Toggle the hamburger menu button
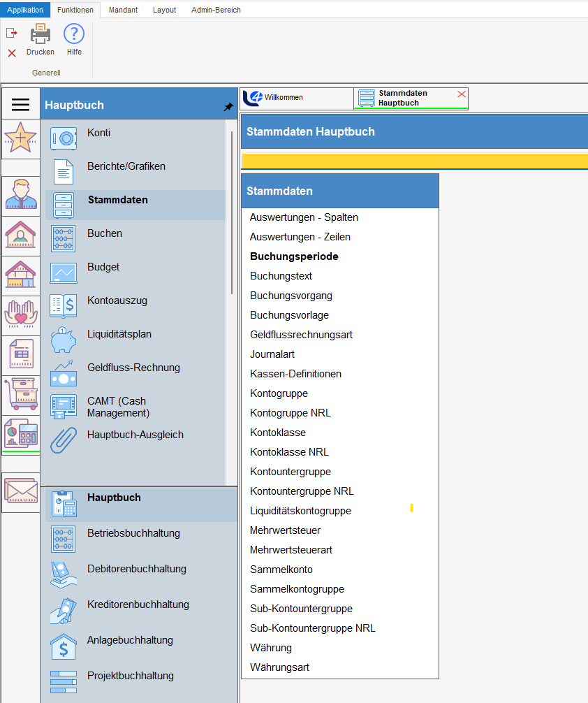Screen dimensions: 588x703 point(21,105)
